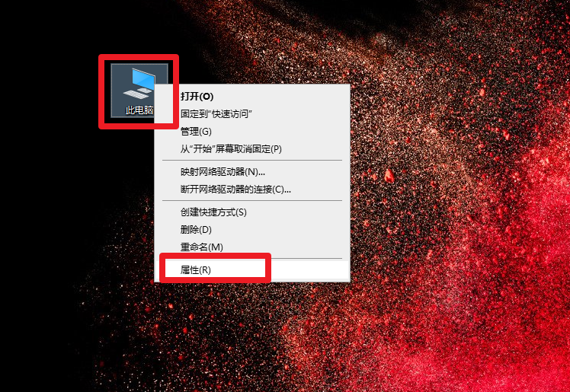Rename the This PC icon via 重命名(M)
Screen dimensions: 570x392
pyautogui.click(x=252, y=247)
